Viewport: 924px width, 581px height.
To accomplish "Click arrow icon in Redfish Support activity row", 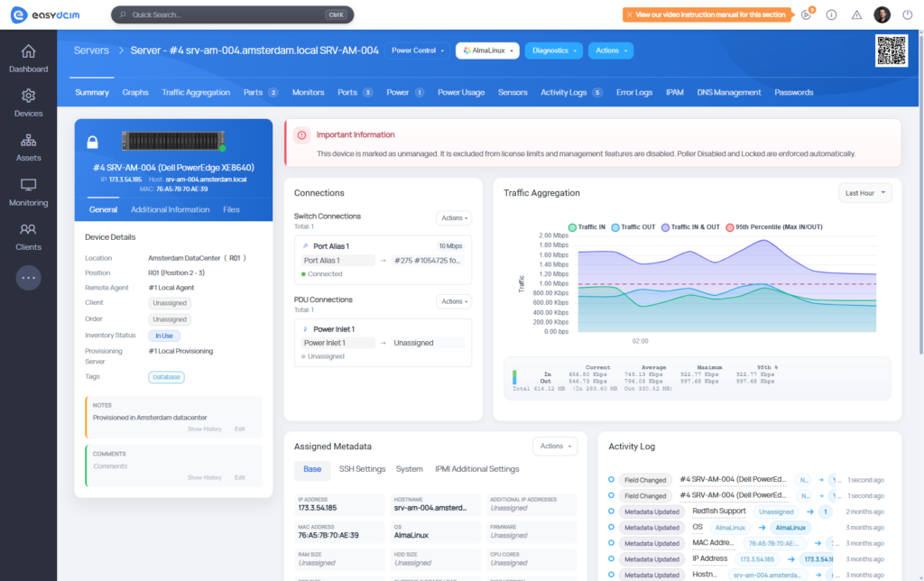I will 809,512.
